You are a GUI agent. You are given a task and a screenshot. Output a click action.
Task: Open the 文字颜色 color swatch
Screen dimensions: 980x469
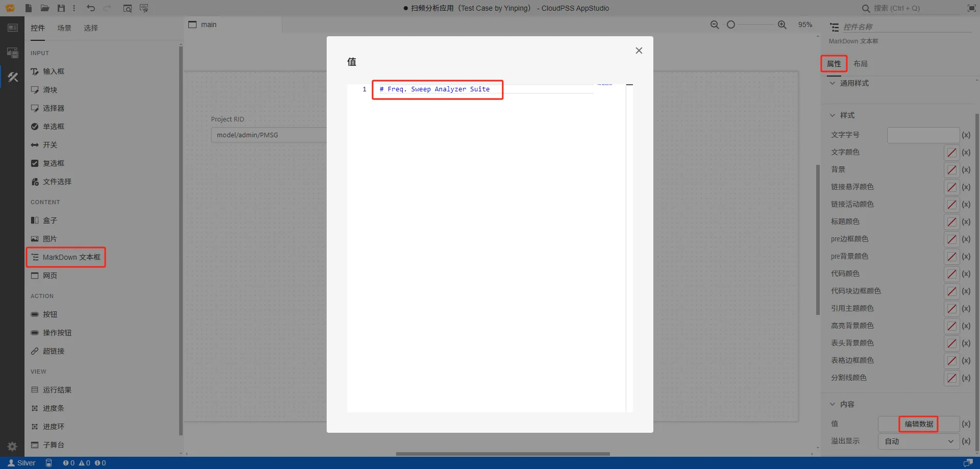952,153
